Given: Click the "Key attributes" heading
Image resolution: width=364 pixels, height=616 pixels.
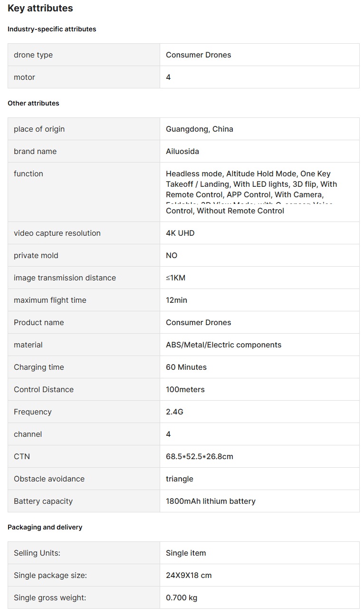Looking at the screenshot, I should click(x=40, y=8).
